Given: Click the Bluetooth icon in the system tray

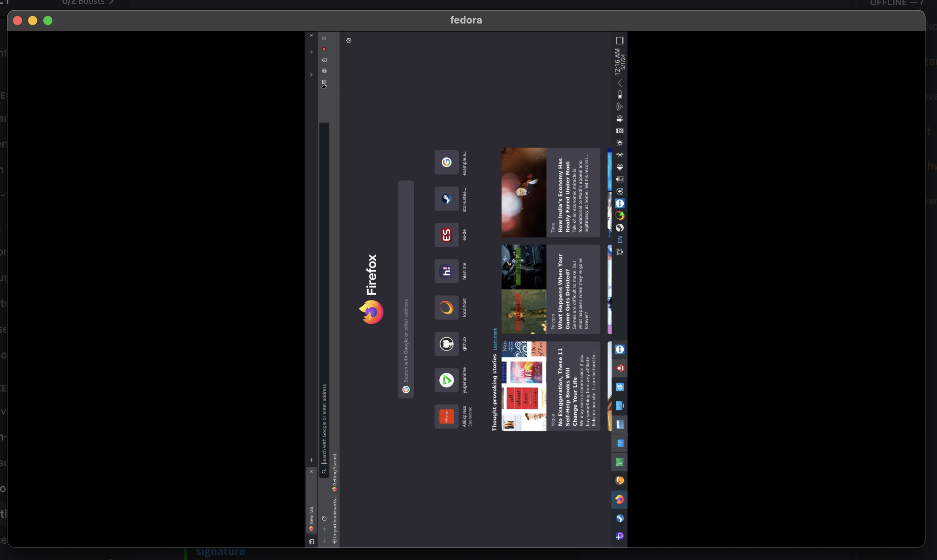Looking at the screenshot, I should coord(620,155).
